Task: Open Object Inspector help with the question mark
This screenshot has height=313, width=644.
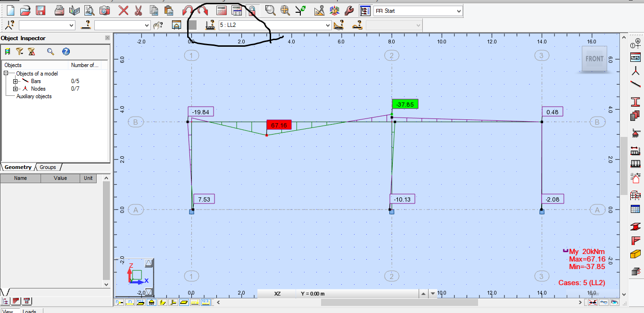Action: pyautogui.click(x=66, y=51)
